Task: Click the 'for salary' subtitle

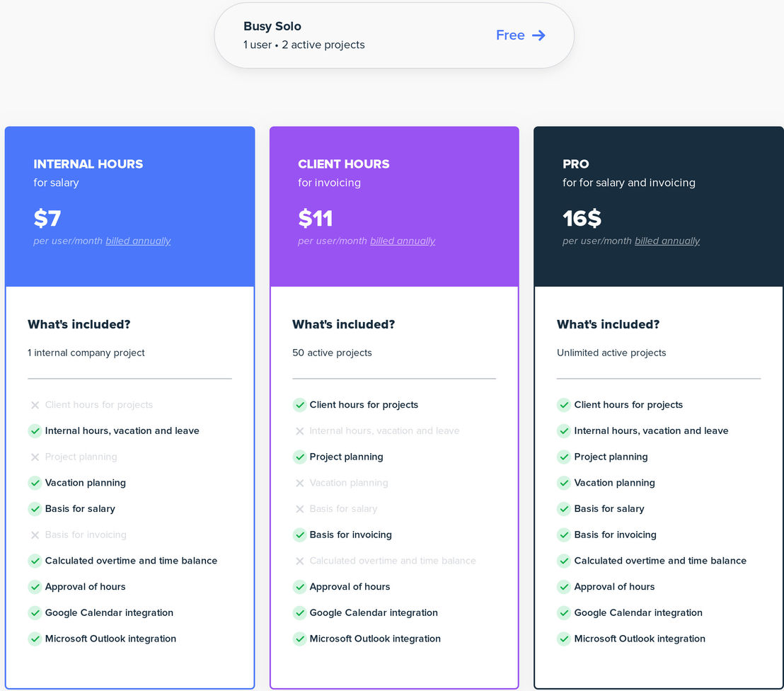Action: tap(56, 183)
